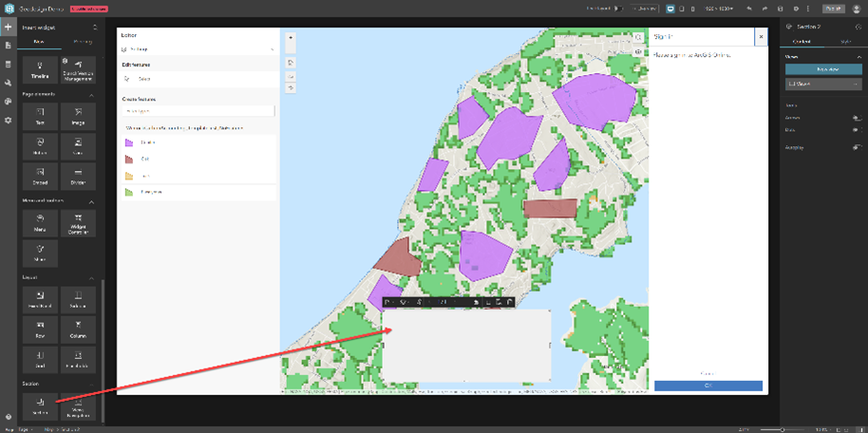Click the preview icon in top bar

(796, 9)
